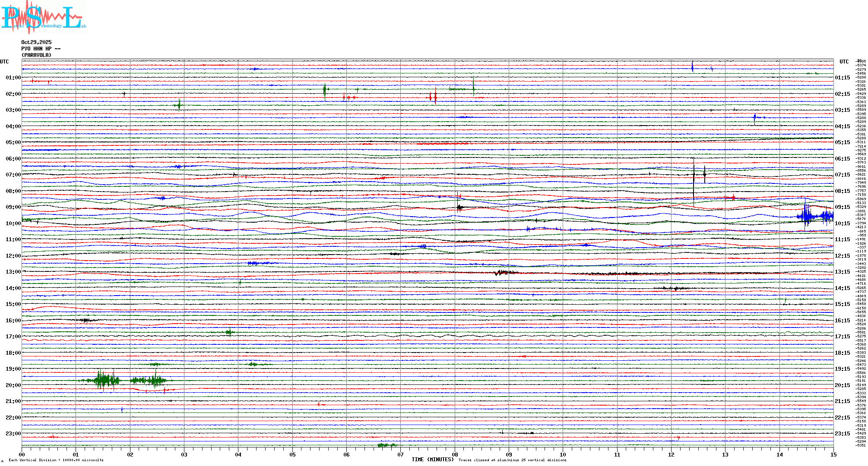Click the 23:15 label on right side
This screenshot has width=868, height=466.
pyautogui.click(x=842, y=434)
